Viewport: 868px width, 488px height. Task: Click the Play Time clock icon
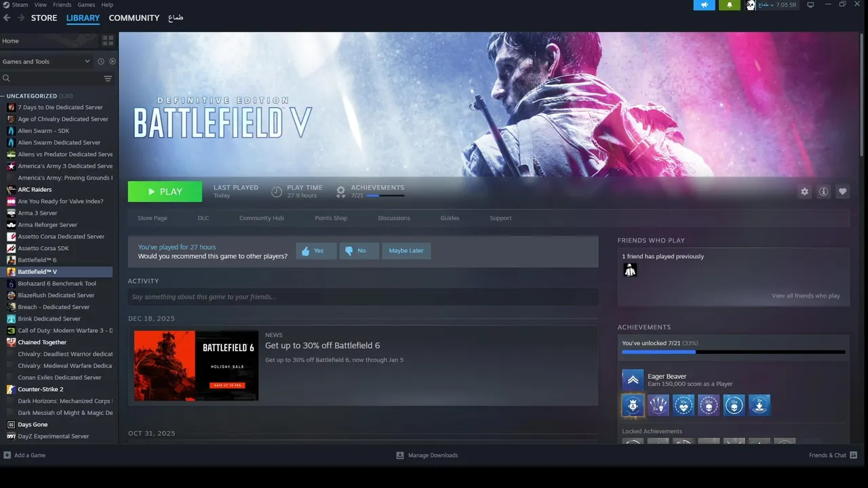click(277, 192)
